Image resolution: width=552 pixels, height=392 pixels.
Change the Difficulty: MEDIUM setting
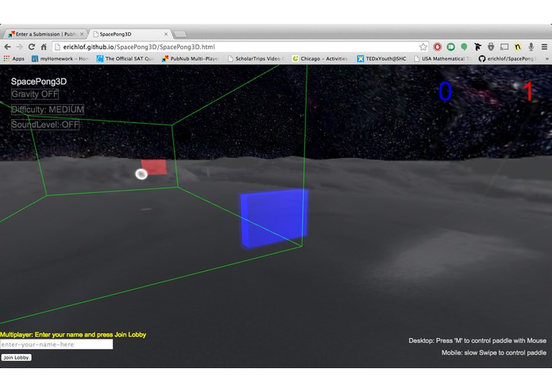tap(48, 110)
